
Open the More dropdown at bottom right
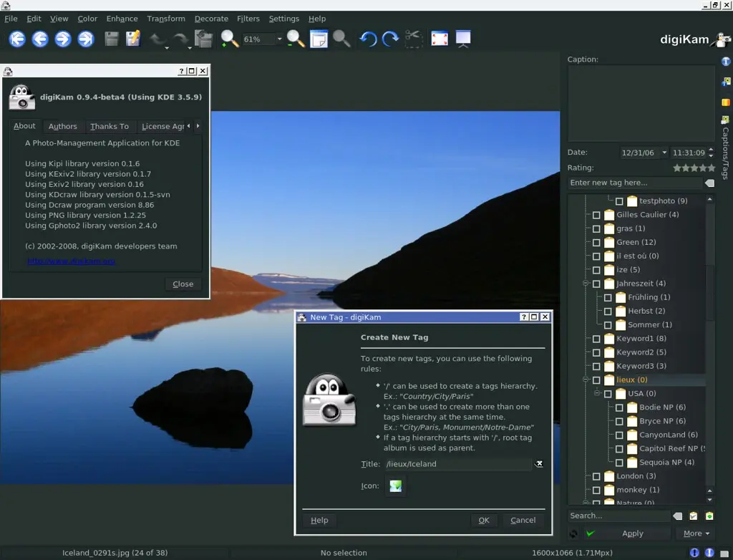coord(695,533)
